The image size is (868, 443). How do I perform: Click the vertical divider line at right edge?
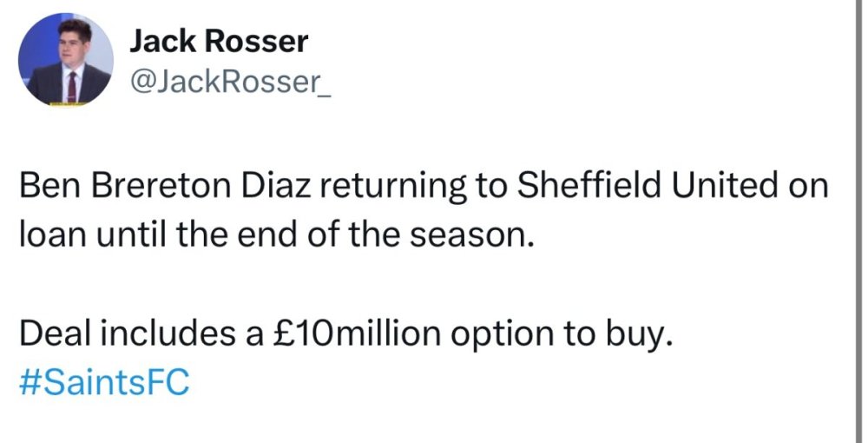pyautogui.click(x=854, y=221)
